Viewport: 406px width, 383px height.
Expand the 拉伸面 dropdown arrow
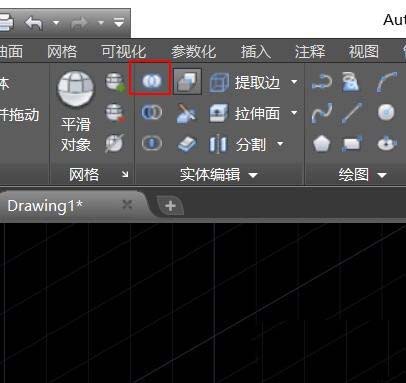point(294,113)
